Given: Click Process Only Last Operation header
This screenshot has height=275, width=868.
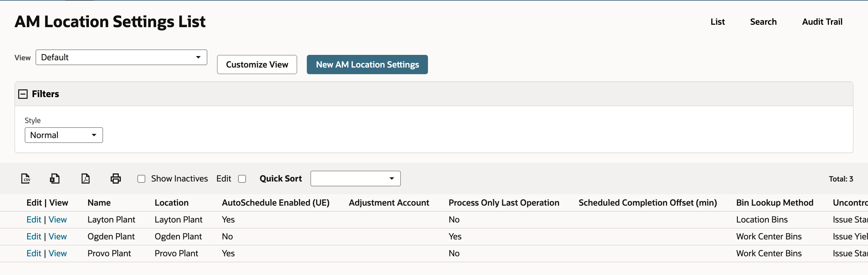Looking at the screenshot, I should (504, 203).
